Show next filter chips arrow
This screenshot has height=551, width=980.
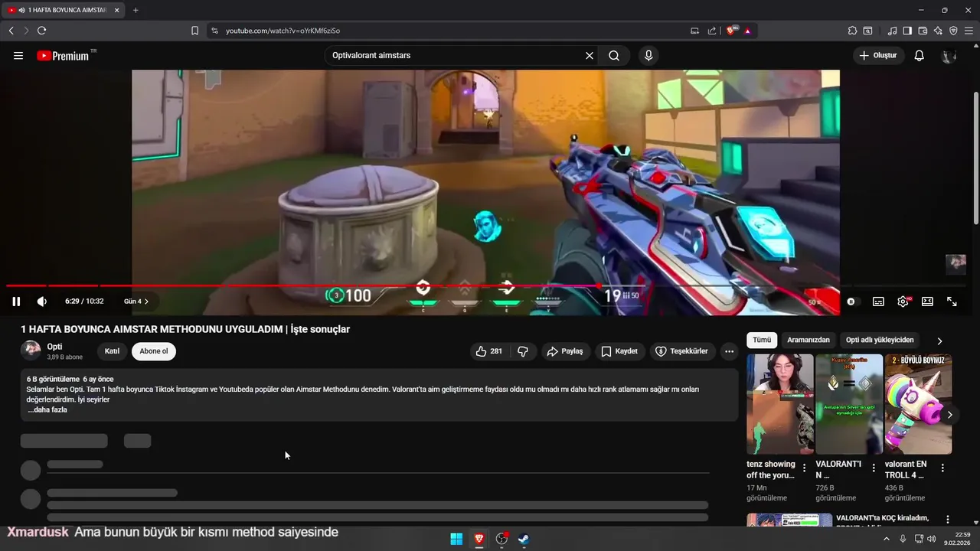939,341
